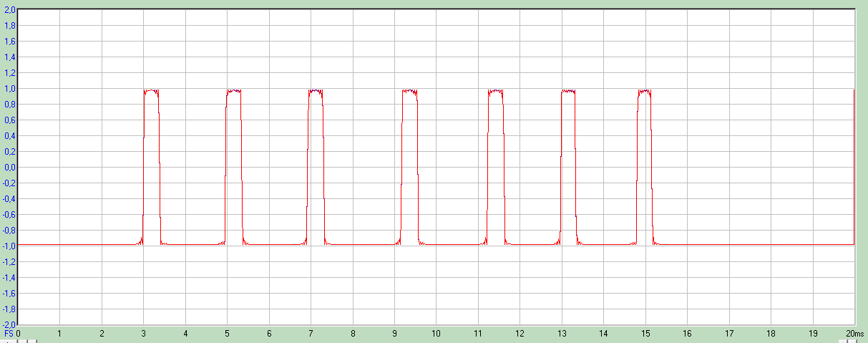The height and width of the screenshot is (343, 868).
Task: Click the negative -1,6 amplitude label
Action: [9, 294]
